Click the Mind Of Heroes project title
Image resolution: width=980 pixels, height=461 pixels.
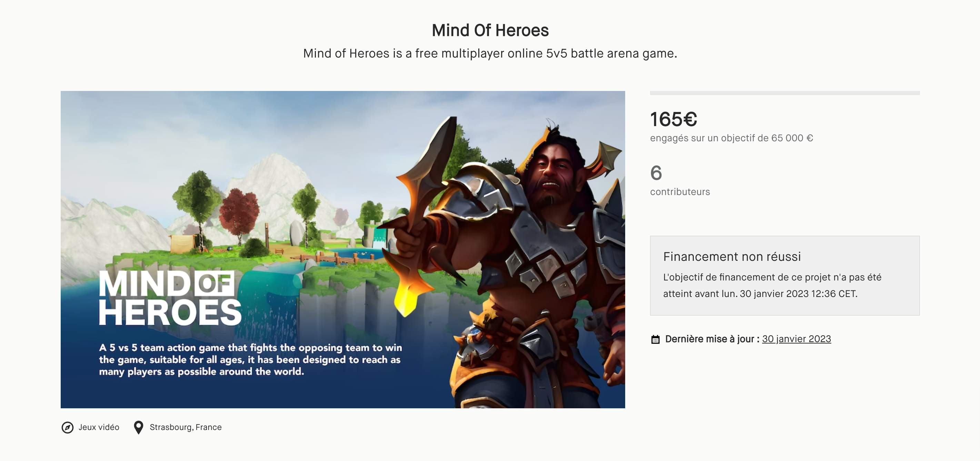click(x=490, y=30)
